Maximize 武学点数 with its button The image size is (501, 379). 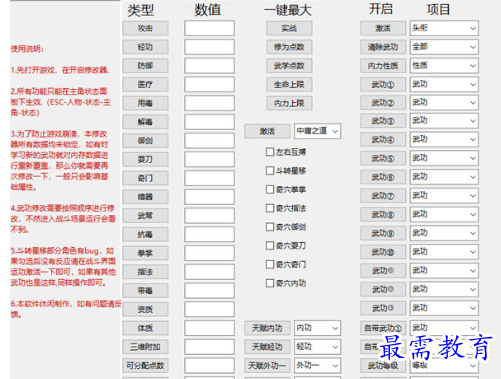(289, 66)
